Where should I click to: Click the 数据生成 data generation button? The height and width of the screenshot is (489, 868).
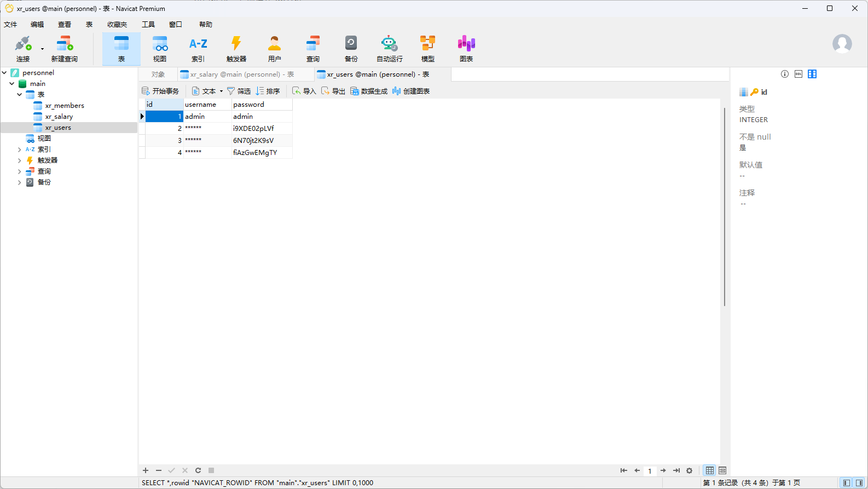point(369,91)
